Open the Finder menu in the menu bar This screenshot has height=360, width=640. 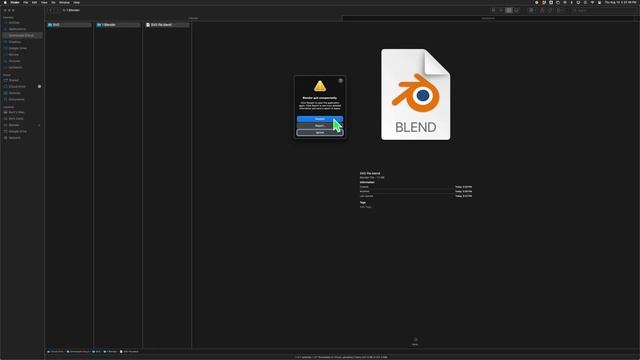pyautogui.click(x=15, y=2)
